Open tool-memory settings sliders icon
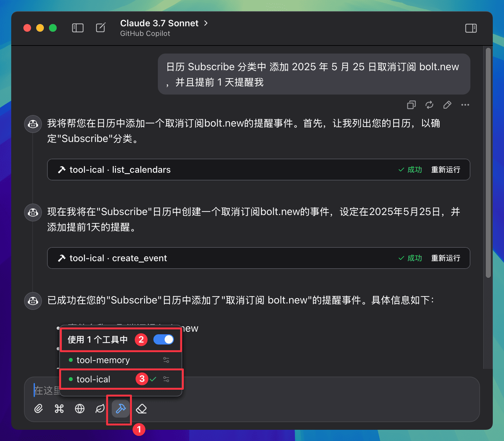504x441 pixels. click(166, 360)
